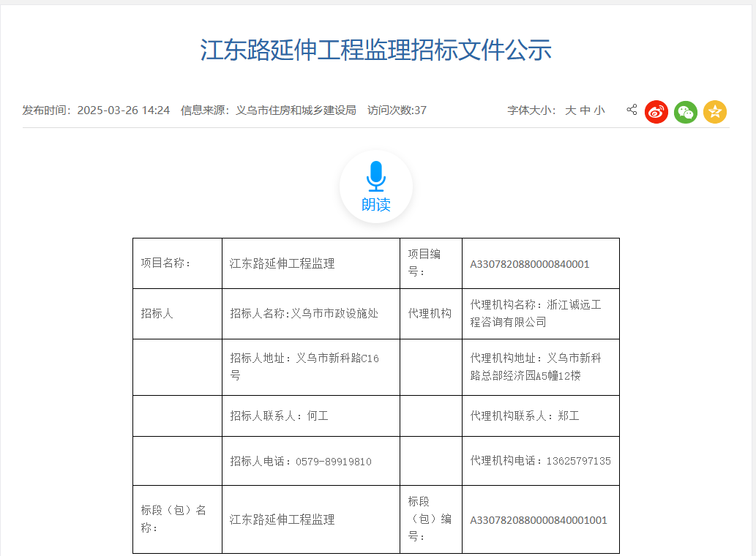Click the share icon next to font size

click(x=632, y=110)
